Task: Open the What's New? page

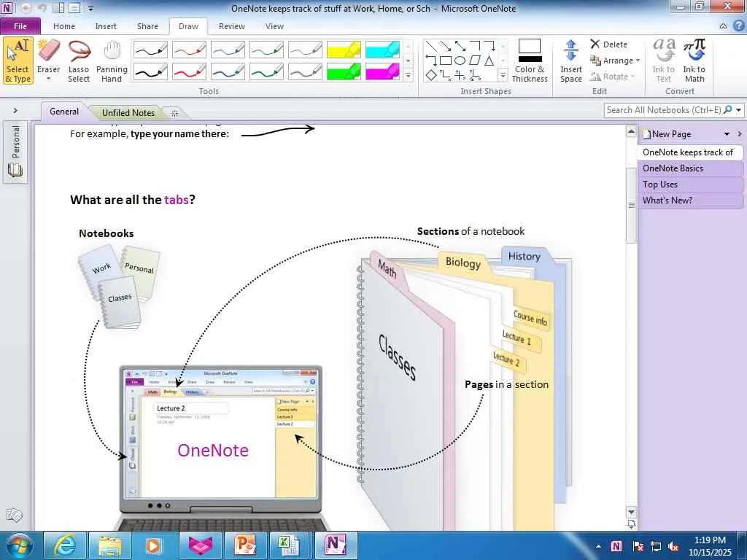Action: [690, 201]
